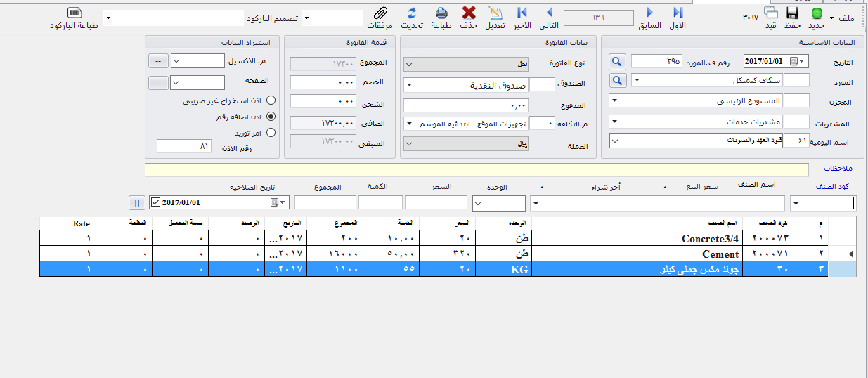The width and height of the screenshot is (868, 378).
Task: Click the row selector arrow beside Cement row
Action: (843, 254)
